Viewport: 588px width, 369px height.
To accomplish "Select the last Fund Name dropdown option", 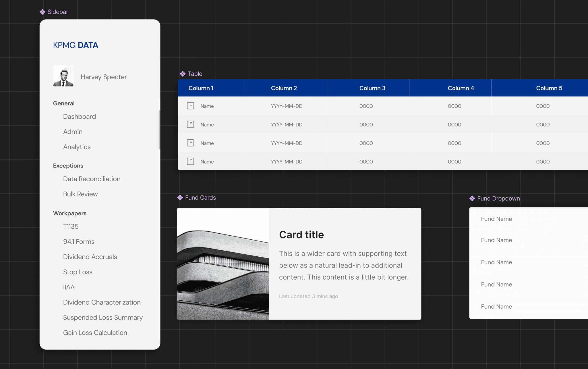I will tap(496, 307).
